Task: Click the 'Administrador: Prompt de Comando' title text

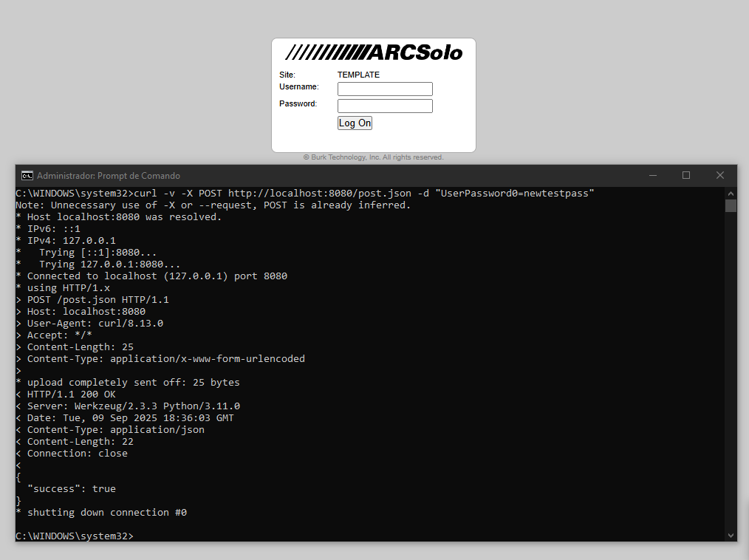Action: pos(109,176)
